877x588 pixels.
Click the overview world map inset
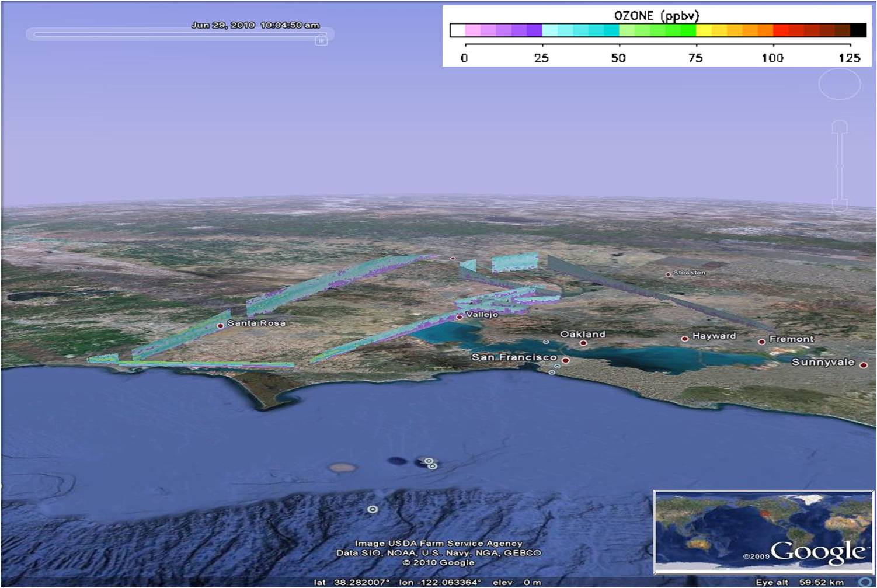tap(763, 531)
